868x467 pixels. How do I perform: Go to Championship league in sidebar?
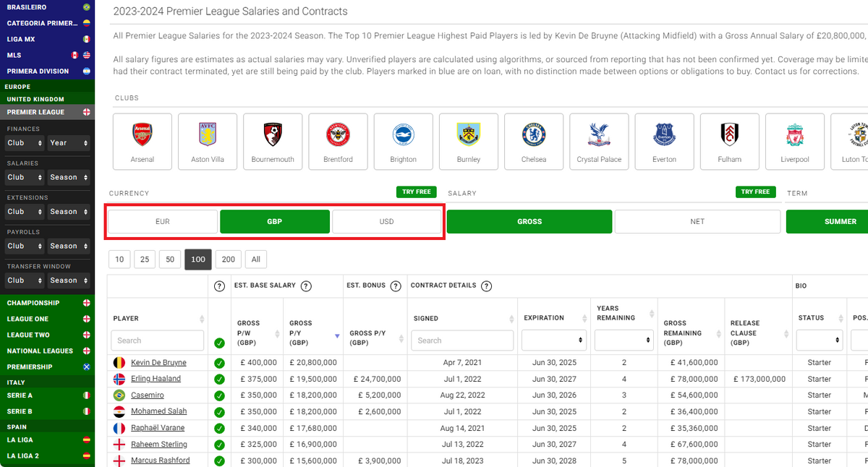click(x=47, y=303)
